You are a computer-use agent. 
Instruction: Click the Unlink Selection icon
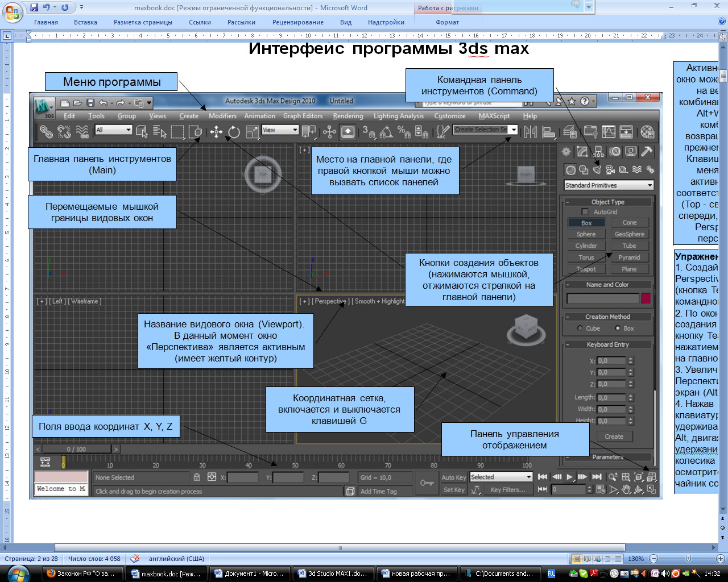tap(64, 132)
